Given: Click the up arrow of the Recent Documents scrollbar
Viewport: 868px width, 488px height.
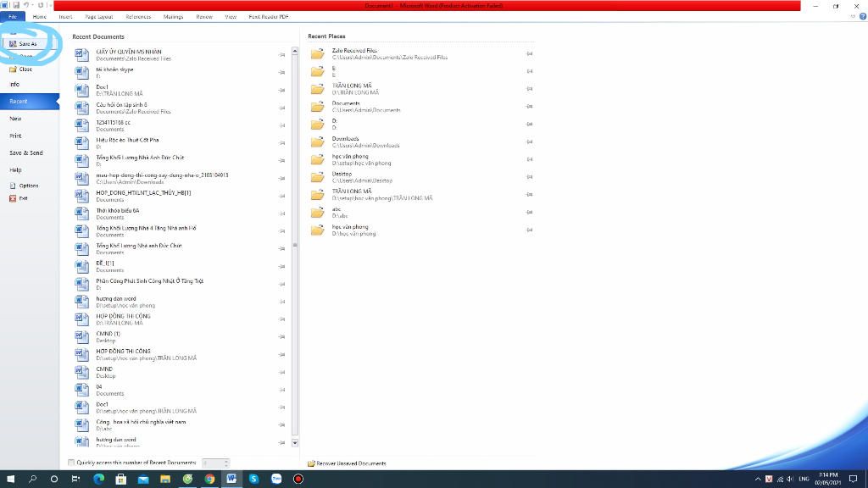Looking at the screenshot, I should 294,51.
